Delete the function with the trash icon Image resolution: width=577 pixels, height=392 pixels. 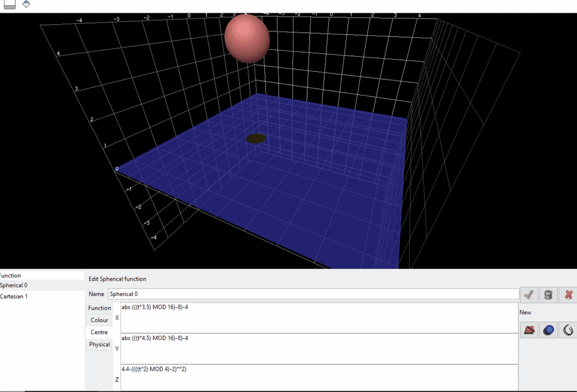(548, 294)
